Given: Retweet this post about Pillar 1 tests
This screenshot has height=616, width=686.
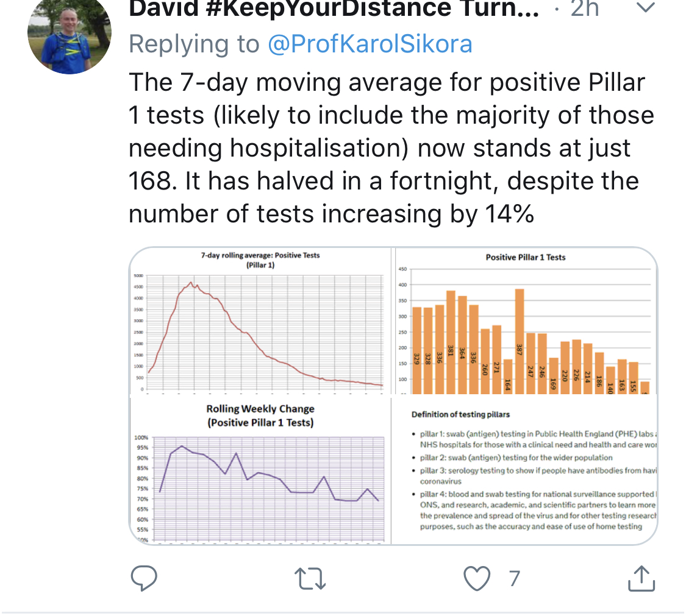Looking at the screenshot, I should 311,578.
